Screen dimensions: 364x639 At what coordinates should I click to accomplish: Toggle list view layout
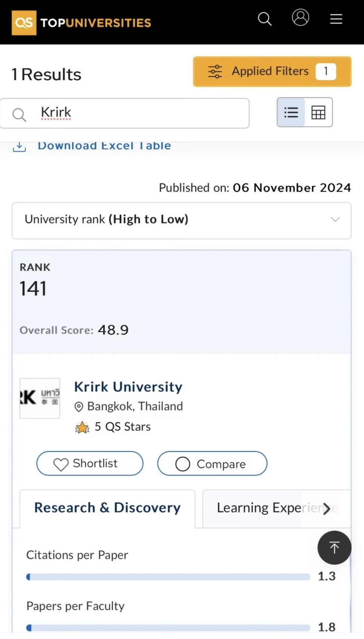click(x=291, y=112)
